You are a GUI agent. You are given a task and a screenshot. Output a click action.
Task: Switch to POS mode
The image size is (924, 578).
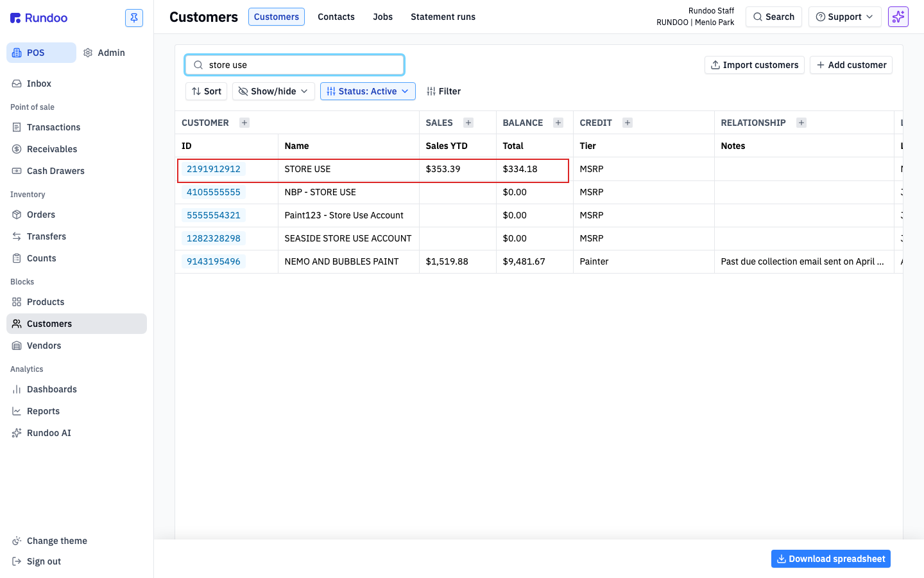(41, 53)
